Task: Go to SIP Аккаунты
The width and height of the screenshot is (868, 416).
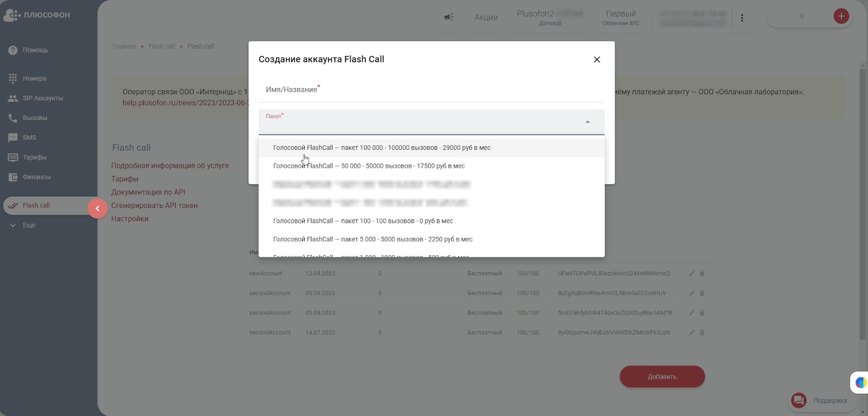Action: click(43, 98)
